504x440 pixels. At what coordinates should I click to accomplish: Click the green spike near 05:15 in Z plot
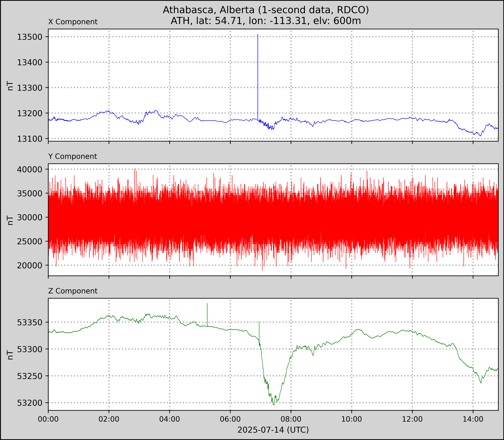tap(207, 315)
